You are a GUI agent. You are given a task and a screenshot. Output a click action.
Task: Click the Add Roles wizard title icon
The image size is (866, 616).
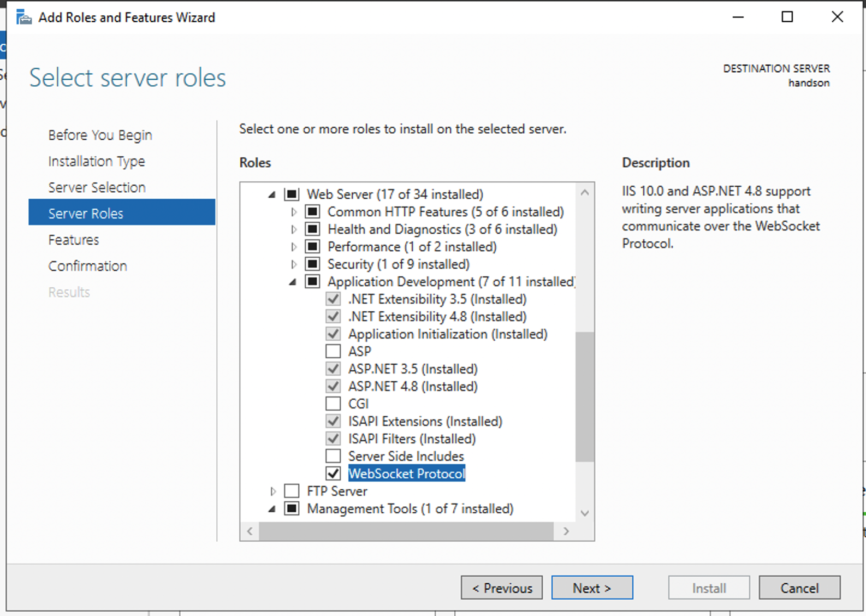click(23, 17)
